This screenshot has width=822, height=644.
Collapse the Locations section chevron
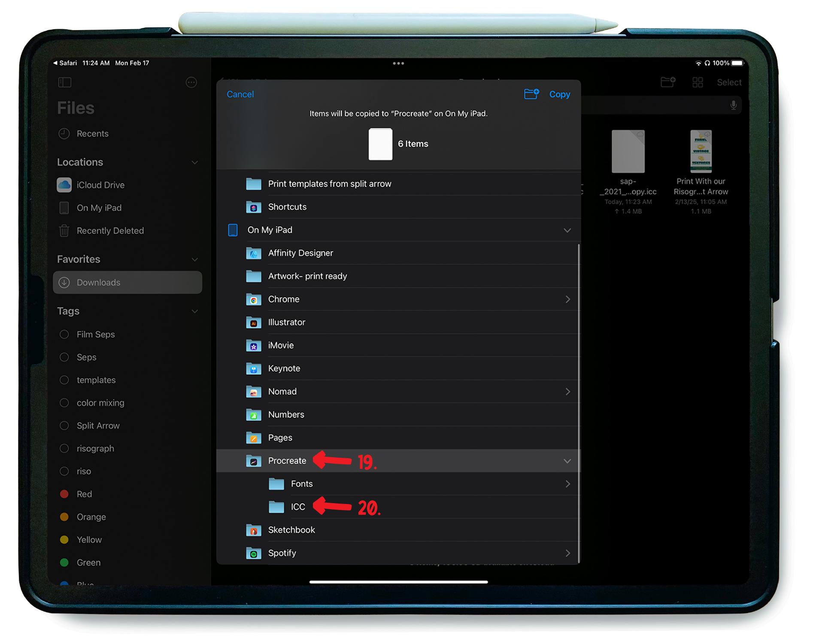194,162
